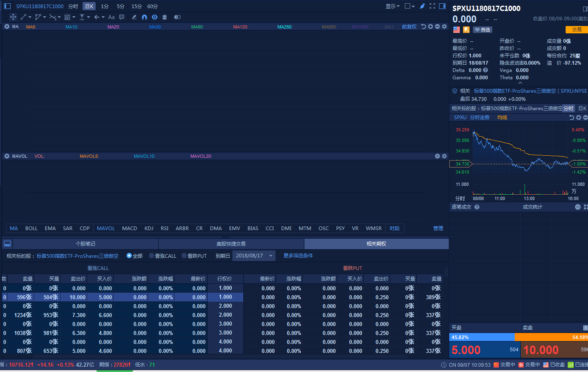Image resolution: width=588 pixels, height=372 pixels.
Task: Switch to the 美股快捷交易 tab
Action: point(231,244)
